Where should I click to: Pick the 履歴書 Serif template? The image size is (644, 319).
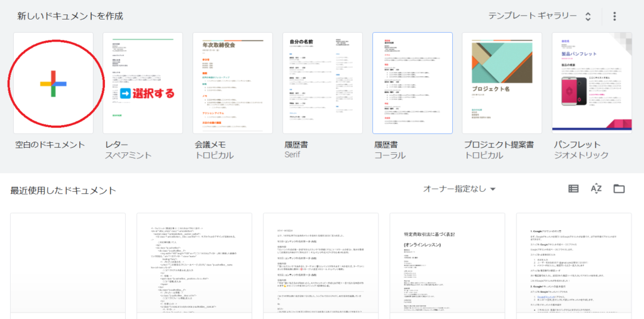[323, 83]
